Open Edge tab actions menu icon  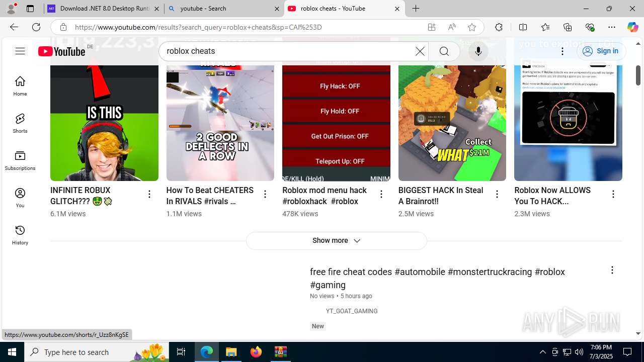30,9
